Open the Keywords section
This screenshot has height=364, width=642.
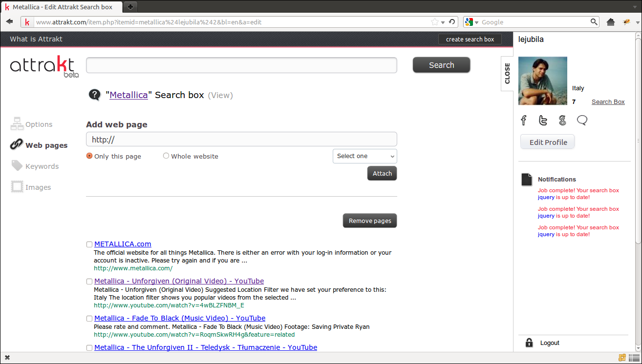(35, 166)
